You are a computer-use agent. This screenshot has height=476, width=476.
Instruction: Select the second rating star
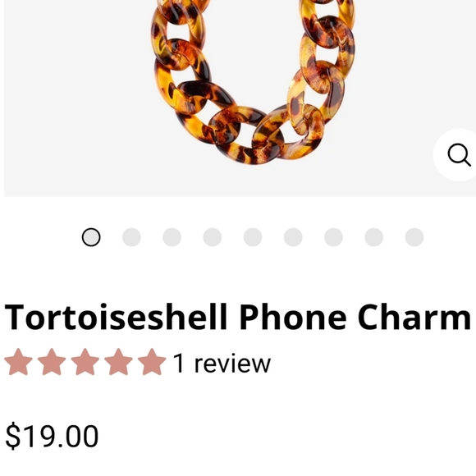pyautogui.click(x=52, y=362)
